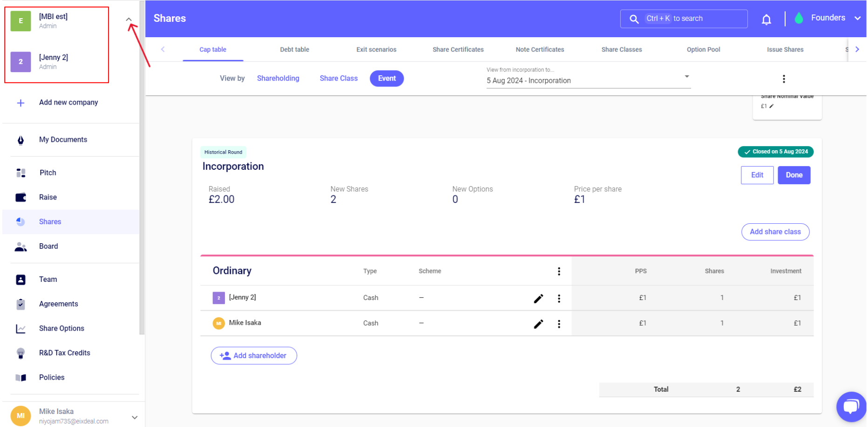The image size is (868, 427).
Task: Edit the share nominal value pencil
Action: coord(772,106)
